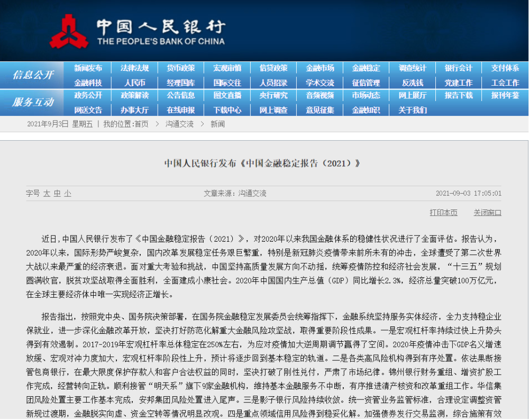The height and width of the screenshot is (420, 529).
Task: Open 沟通交流 breadcrumb link
Action: pos(179,124)
